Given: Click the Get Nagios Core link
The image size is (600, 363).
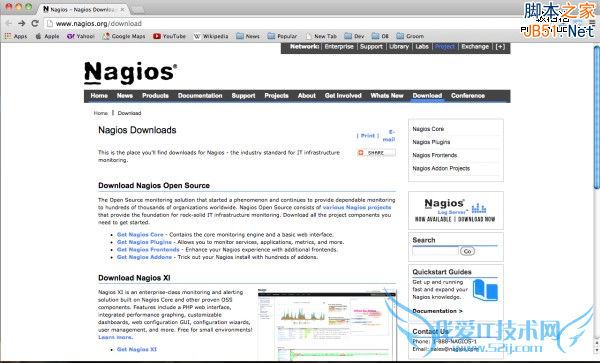Looking at the screenshot, I should pyautogui.click(x=140, y=234).
